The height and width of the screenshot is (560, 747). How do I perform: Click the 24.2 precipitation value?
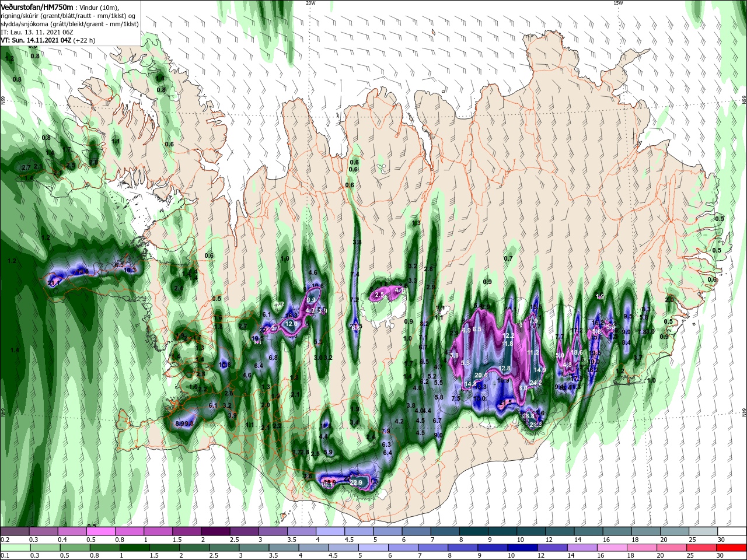coord(536,383)
